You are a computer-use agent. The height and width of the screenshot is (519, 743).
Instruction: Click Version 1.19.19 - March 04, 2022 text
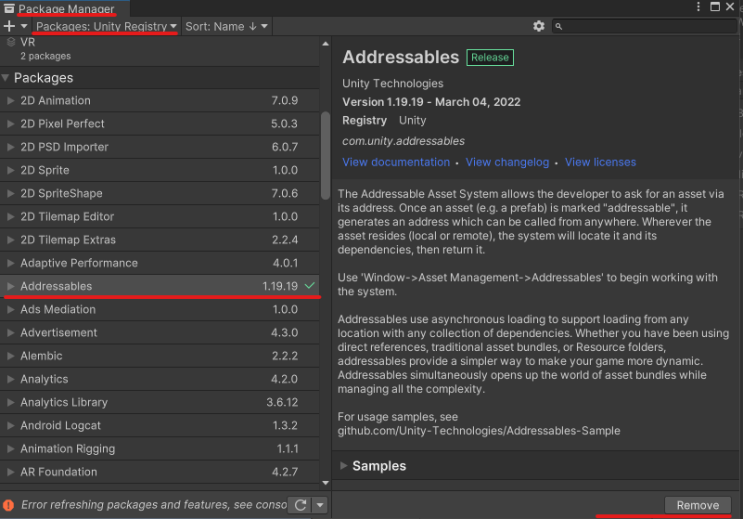point(431,102)
